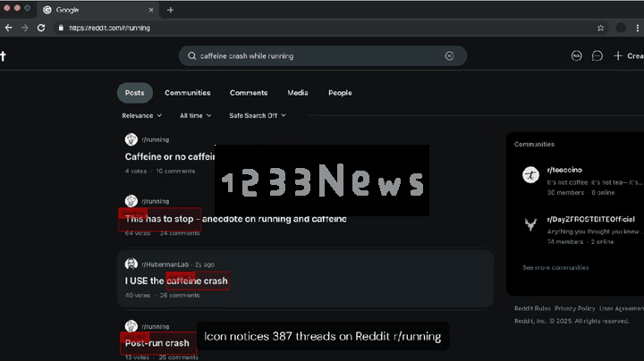Click the r/running label above the This has to stop post

[156, 201]
